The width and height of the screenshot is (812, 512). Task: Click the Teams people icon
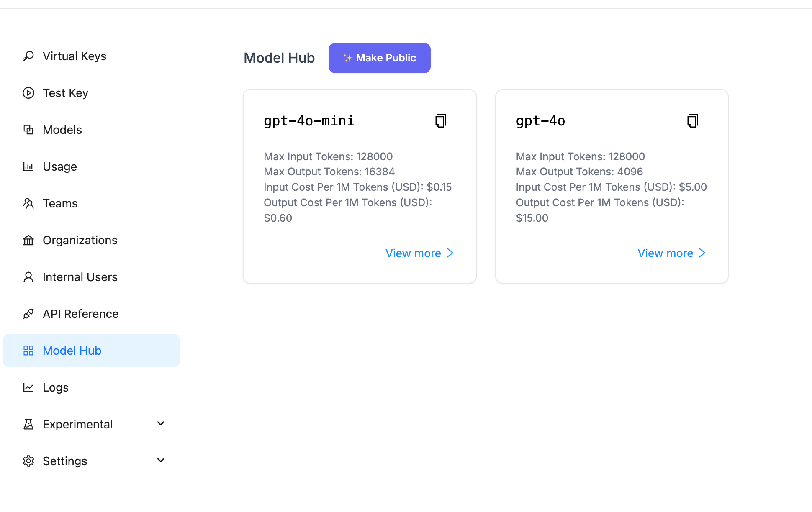point(28,203)
